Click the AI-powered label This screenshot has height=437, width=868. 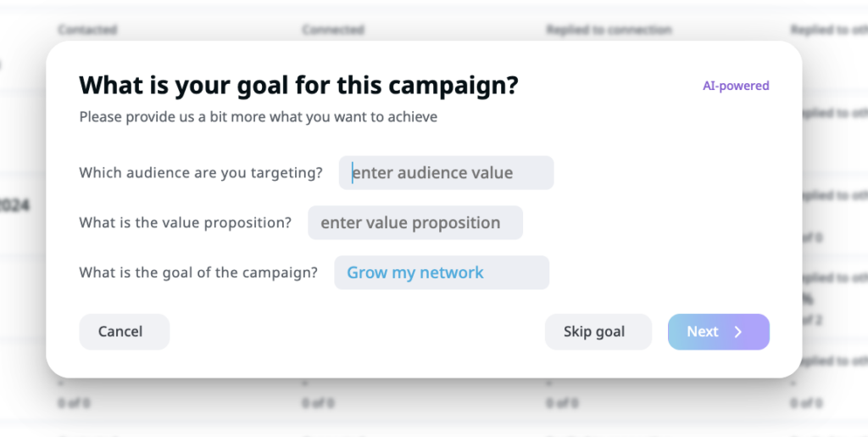[x=736, y=86]
